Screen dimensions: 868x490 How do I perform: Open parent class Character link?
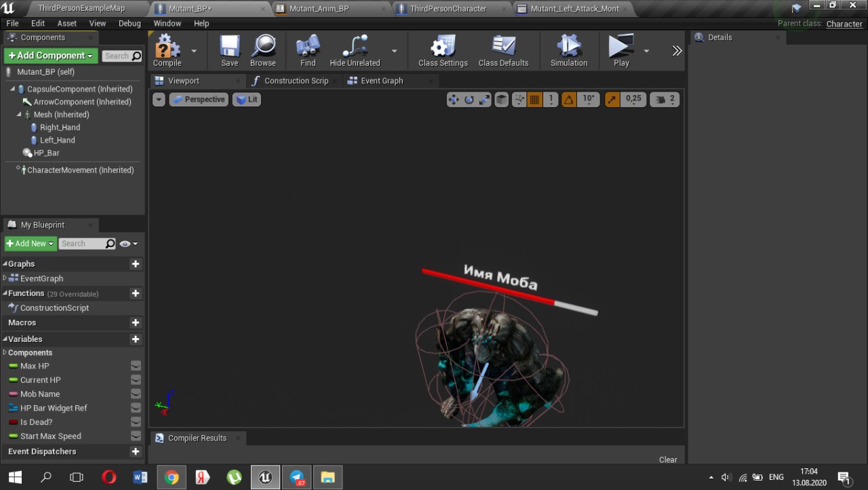coord(844,24)
